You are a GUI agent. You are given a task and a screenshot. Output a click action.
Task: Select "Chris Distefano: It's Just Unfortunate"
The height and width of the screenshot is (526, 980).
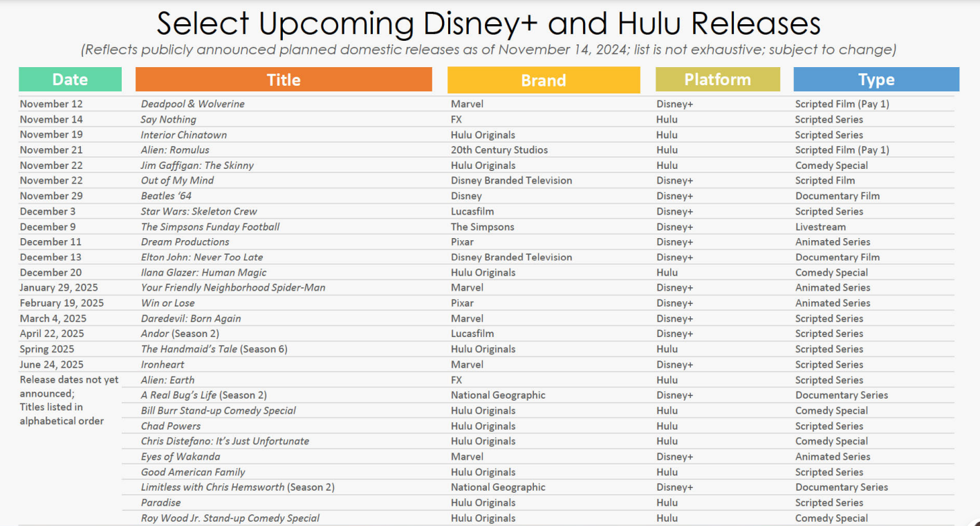coord(225,441)
